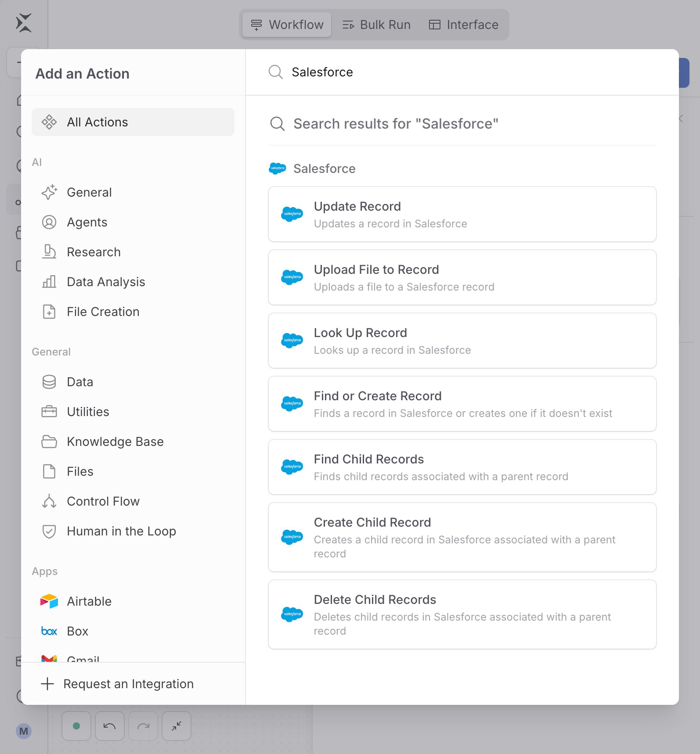
Task: Click 'Search results for "Salesforce"' heading
Action: (396, 124)
